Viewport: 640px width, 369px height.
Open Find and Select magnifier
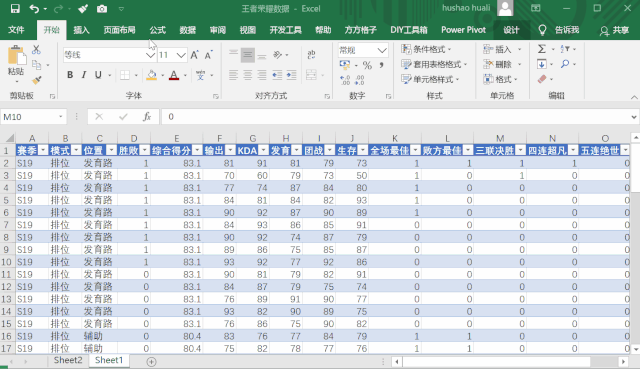pos(565,64)
